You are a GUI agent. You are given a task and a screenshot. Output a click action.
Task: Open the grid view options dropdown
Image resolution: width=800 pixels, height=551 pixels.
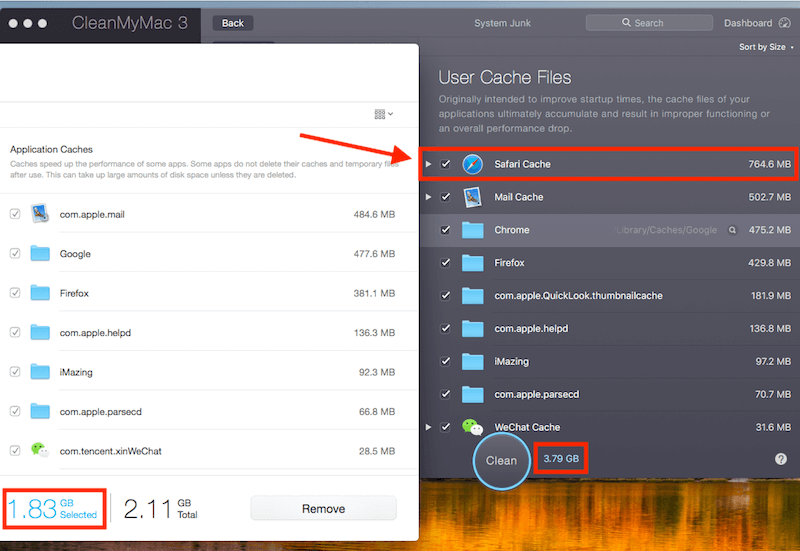(x=384, y=114)
